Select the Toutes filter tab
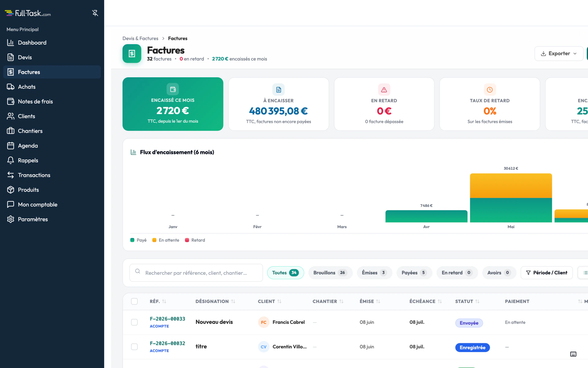588x368 pixels. [x=285, y=273]
